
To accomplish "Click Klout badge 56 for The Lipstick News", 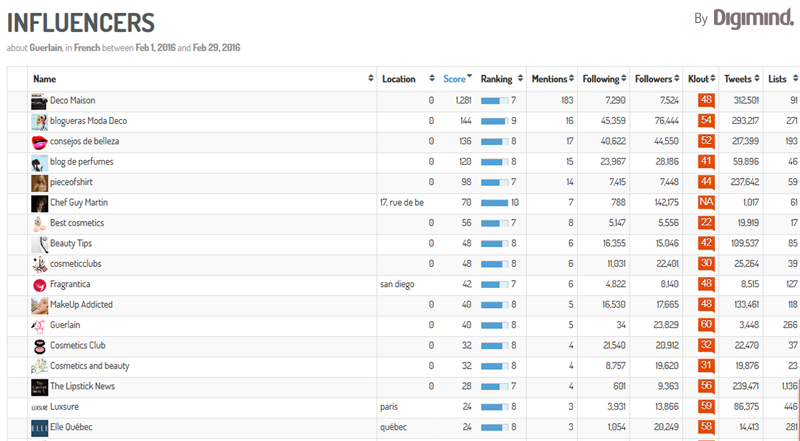I will [706, 386].
